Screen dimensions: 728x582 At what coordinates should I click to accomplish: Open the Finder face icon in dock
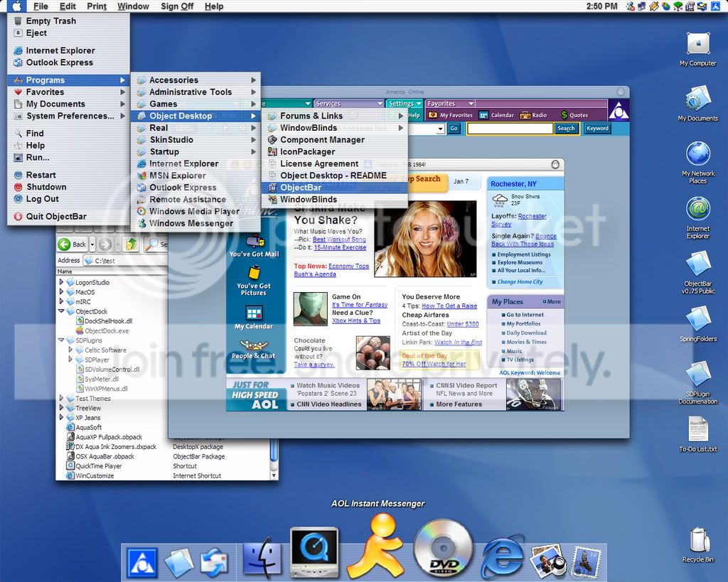[x=263, y=557]
